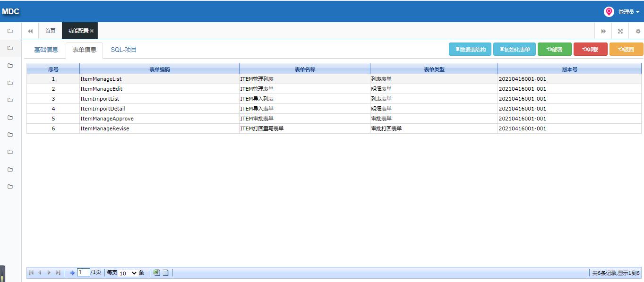Go to the previous page with the pager arrow
Image resolution: width=644 pixels, height=282 pixels.
(40, 273)
